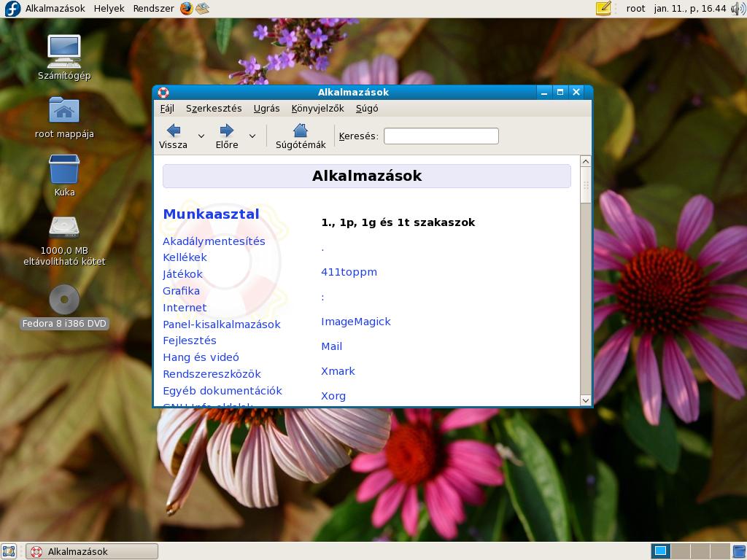Open the Alkalmazások panel menu

click(x=55, y=8)
